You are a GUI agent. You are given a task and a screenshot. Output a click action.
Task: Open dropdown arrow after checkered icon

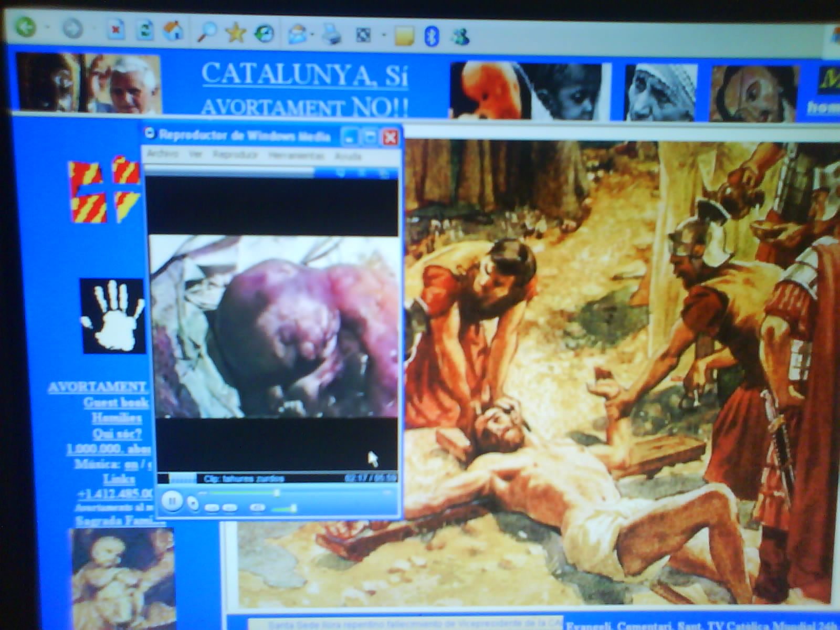coord(384,36)
